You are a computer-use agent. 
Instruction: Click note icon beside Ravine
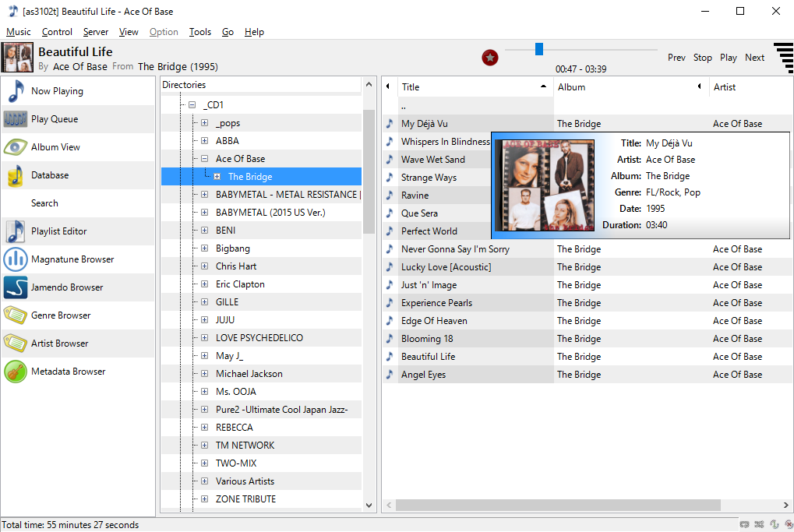pyautogui.click(x=390, y=196)
